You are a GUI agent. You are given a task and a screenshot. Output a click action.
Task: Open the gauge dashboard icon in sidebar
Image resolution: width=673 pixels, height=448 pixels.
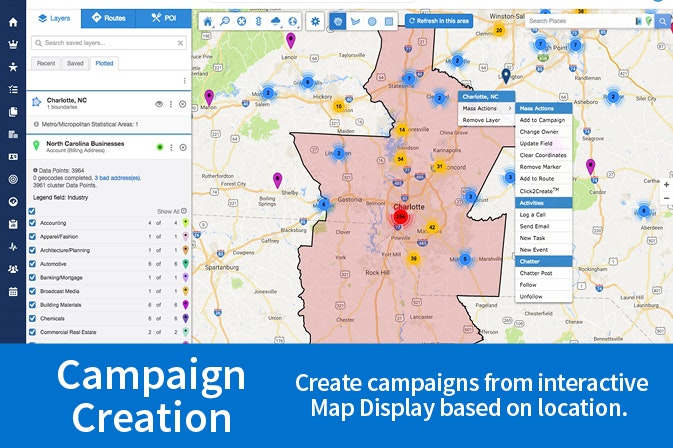pos(13,202)
